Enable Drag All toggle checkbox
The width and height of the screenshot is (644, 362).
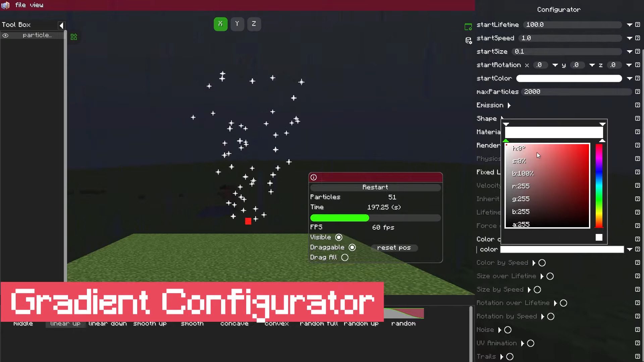point(345,257)
